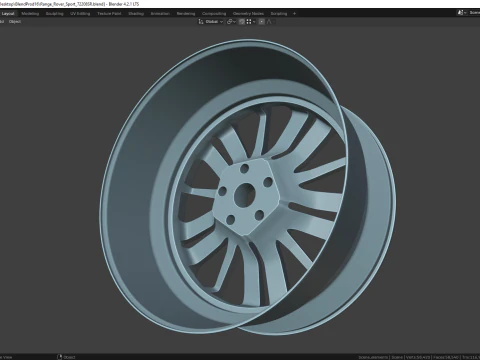Switch to the Sculpting workspace tab
The image size is (480, 360).
pos(55,14)
